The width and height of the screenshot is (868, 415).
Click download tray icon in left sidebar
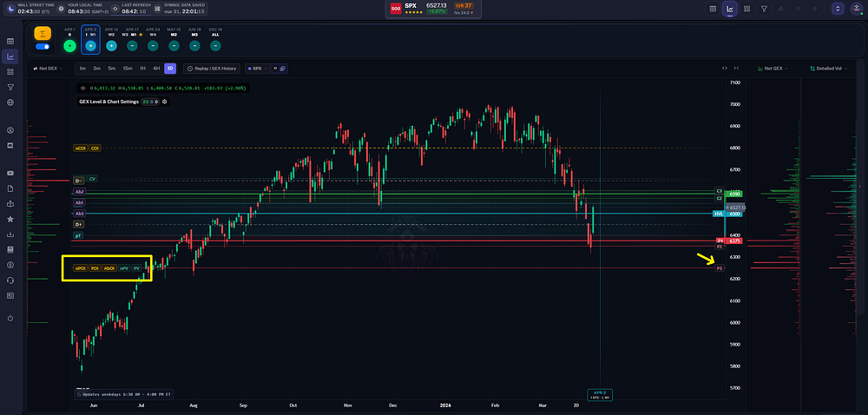click(x=10, y=234)
